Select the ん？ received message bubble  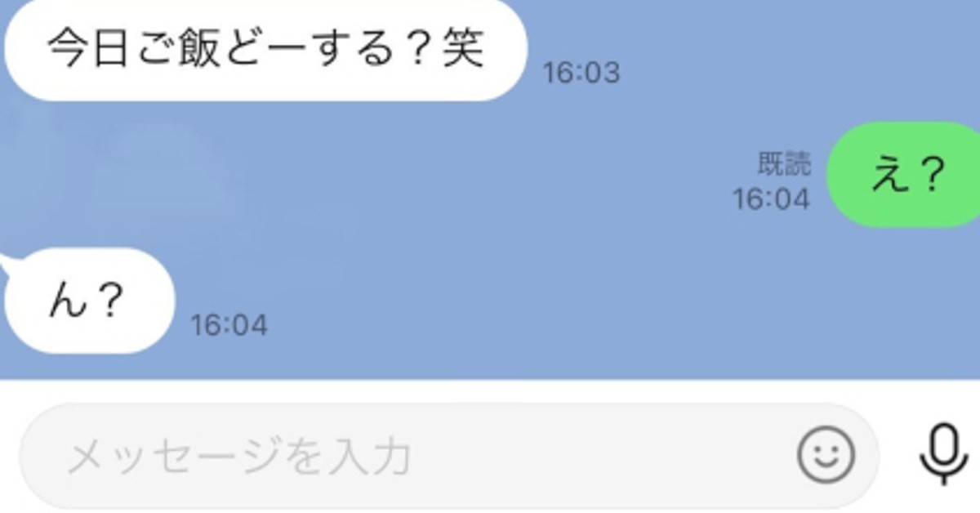[90, 301]
